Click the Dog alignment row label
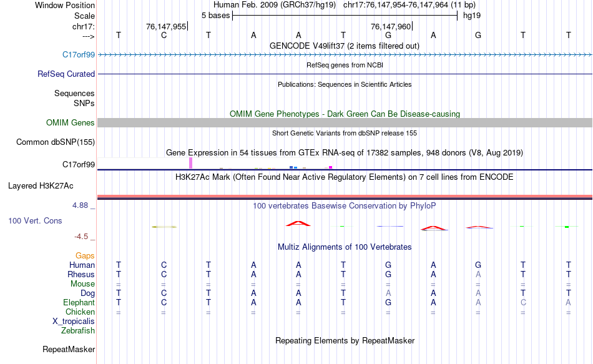Viewport: 593px width, 364px height. pos(87,293)
